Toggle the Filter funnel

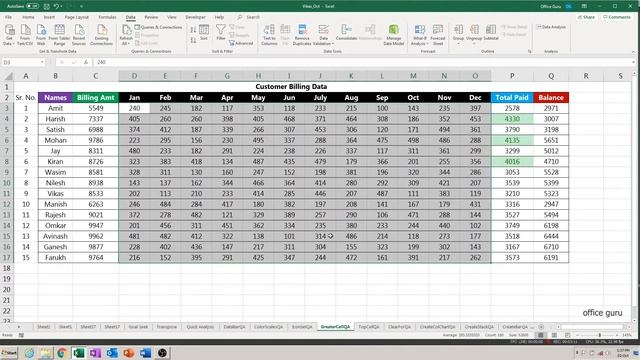coord(221,33)
